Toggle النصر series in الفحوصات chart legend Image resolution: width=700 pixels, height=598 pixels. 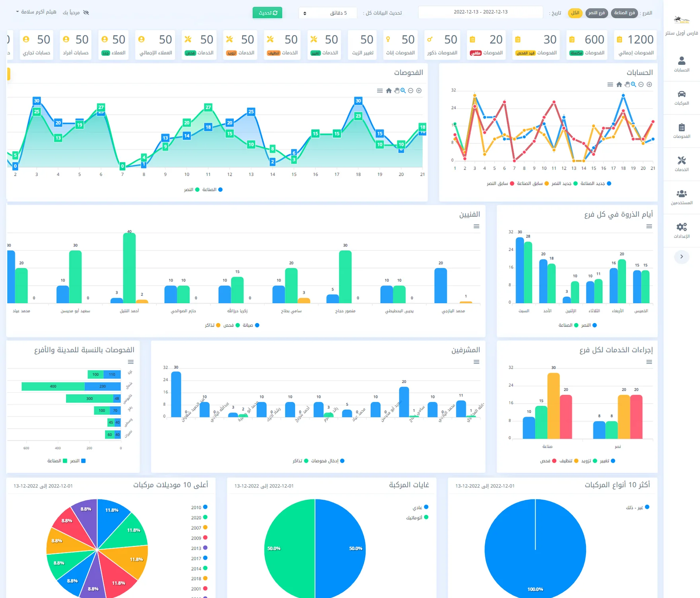pos(192,190)
